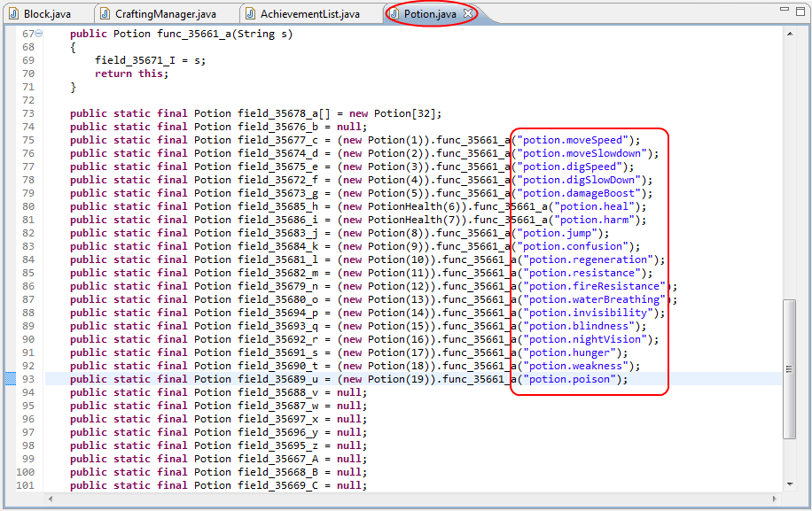Click the Java file icon on Potion.java tab
Viewport: 812px width, 511px height.
pyautogui.click(x=394, y=14)
